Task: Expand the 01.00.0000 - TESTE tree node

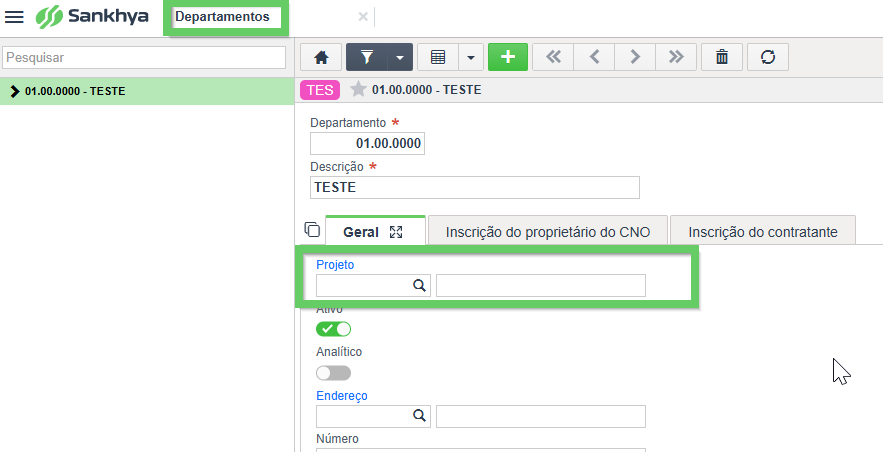Action: (x=15, y=91)
